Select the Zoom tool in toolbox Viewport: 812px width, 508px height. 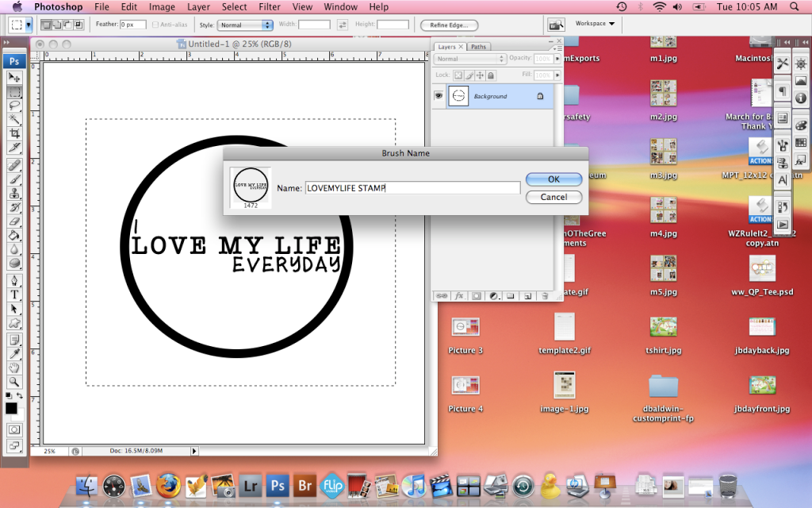point(14,381)
